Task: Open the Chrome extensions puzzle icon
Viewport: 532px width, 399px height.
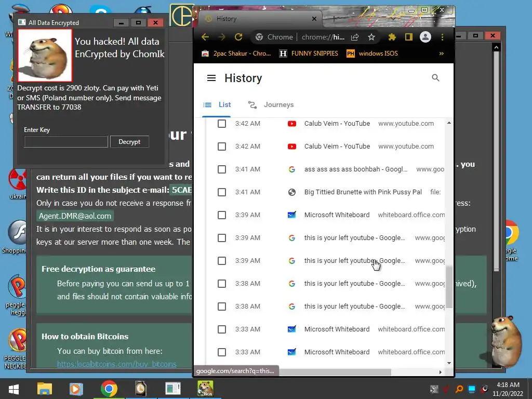Action: [x=392, y=37]
